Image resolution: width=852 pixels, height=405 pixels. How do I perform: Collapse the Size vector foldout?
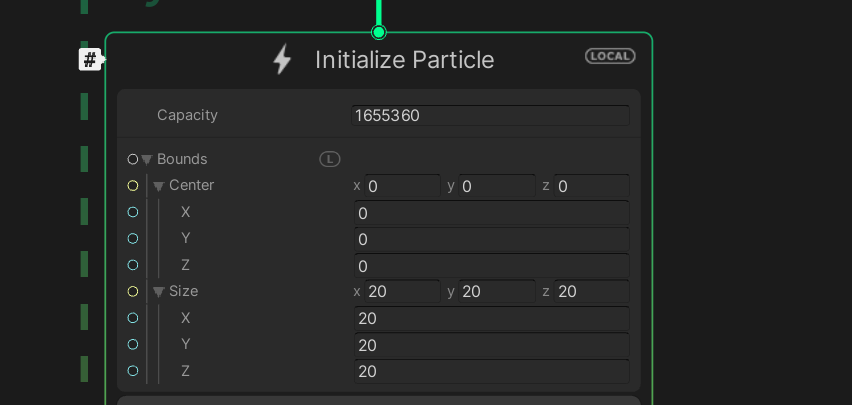[159, 292]
